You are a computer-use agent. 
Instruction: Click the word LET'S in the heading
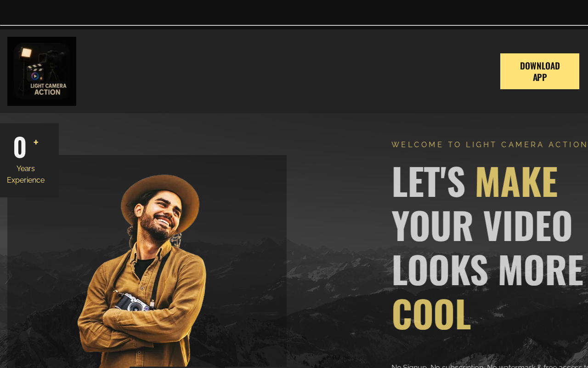tap(428, 182)
